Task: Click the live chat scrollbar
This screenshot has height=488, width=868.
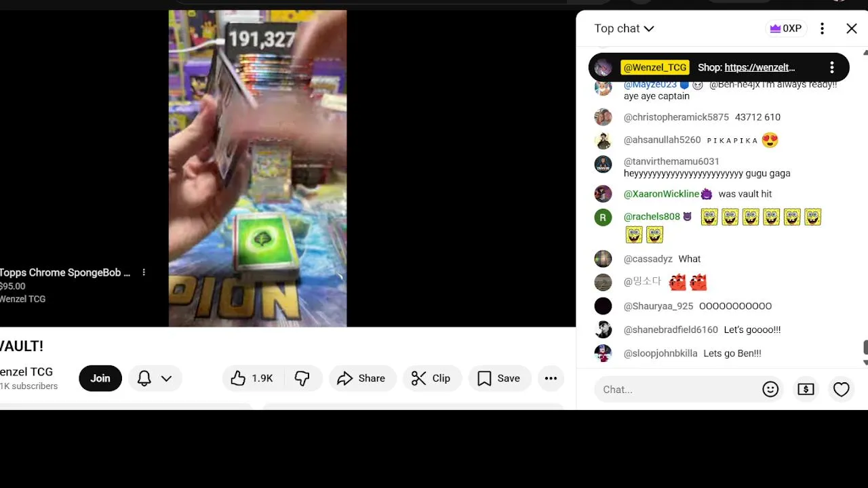Action: [865, 347]
